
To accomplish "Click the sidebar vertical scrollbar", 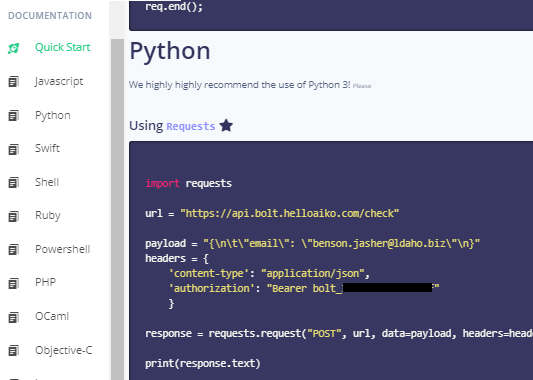I will (118, 209).
